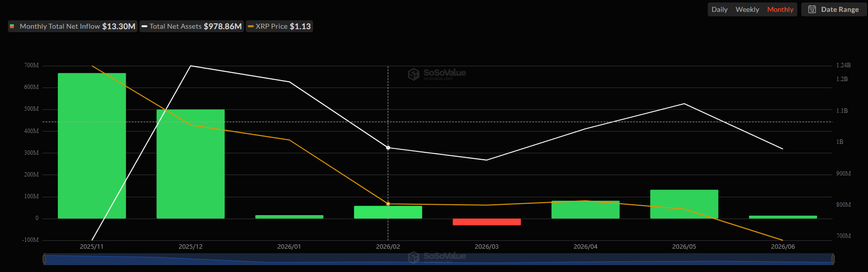Screen dimensions: 868x272
Task: Click the white data point at 2026/02
Action: pos(388,148)
